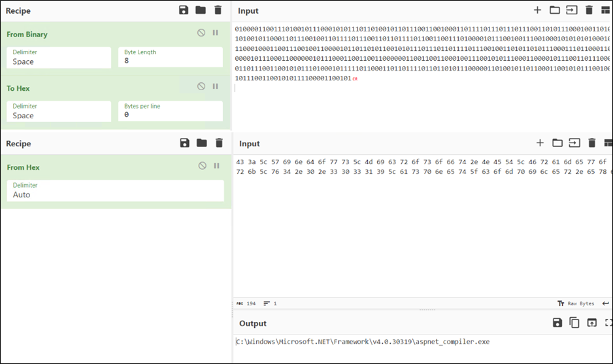Click the Raw Bytes encoding selector
This screenshot has height=364, width=613.
coord(576,303)
